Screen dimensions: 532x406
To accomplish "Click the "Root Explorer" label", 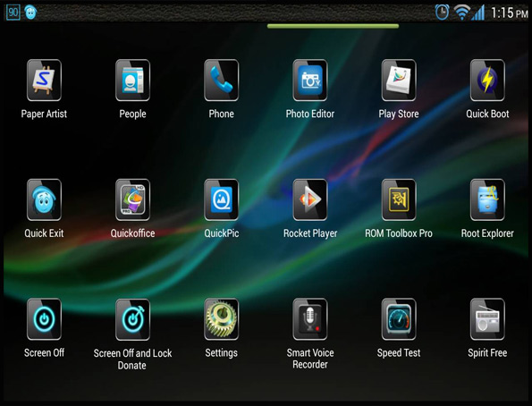I will [487, 233].
